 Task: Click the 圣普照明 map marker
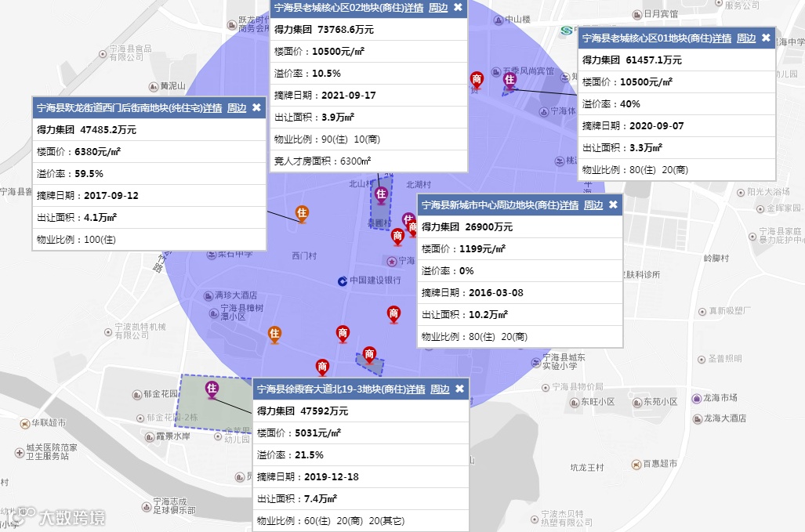[702, 360]
